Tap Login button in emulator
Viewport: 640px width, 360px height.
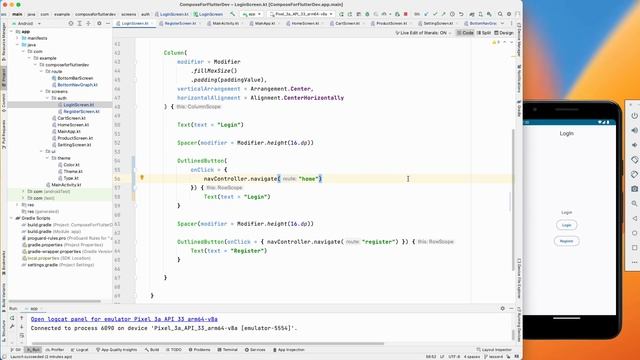click(x=567, y=225)
